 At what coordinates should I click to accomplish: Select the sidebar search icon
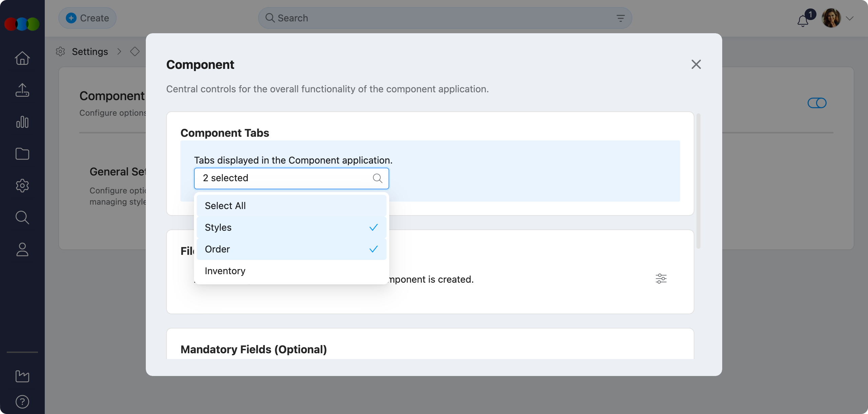click(x=22, y=217)
